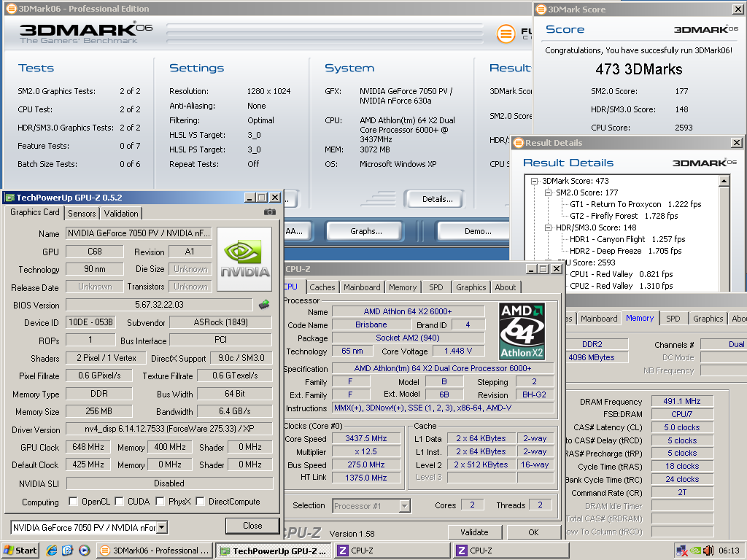This screenshot has height=560, width=747.
Task: Click the Demo... button in 3DMark06
Action: pyautogui.click(x=474, y=231)
